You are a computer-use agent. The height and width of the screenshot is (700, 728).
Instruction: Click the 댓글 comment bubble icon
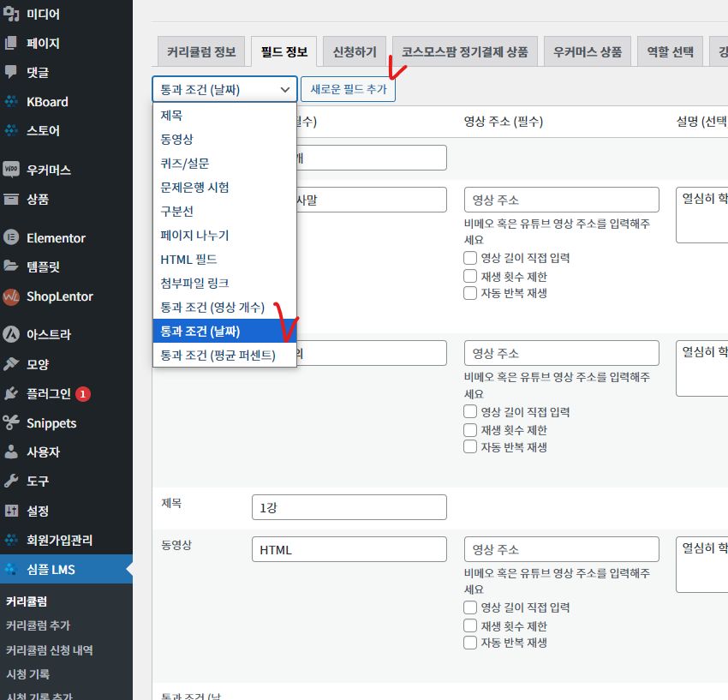click(11, 72)
